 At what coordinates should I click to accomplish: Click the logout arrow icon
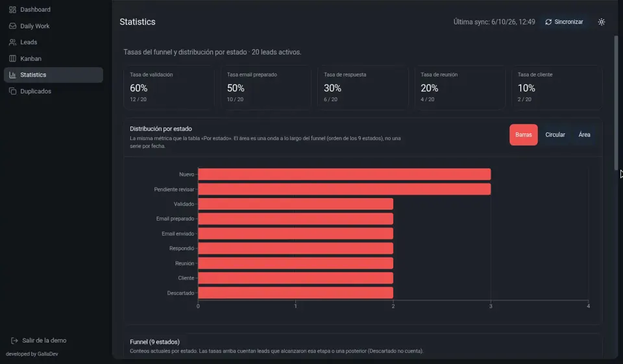click(x=15, y=341)
